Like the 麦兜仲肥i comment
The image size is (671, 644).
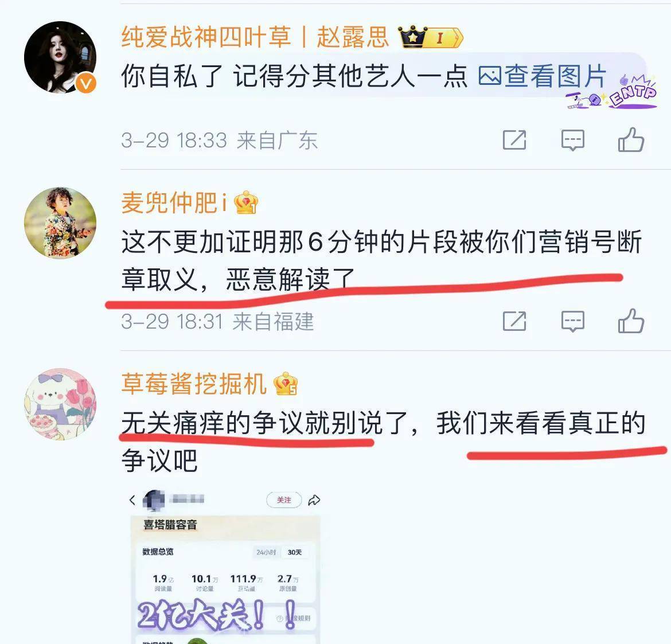631,321
